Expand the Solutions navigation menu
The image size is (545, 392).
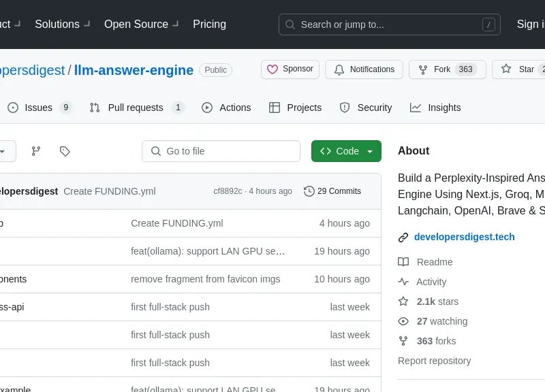click(61, 24)
